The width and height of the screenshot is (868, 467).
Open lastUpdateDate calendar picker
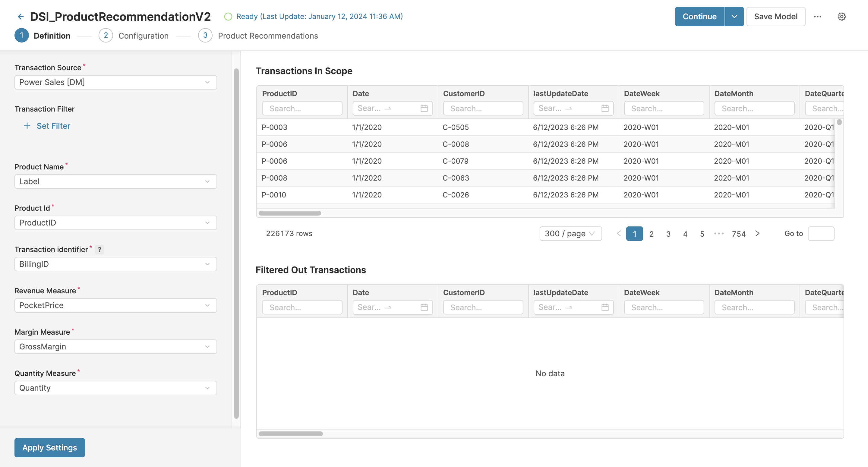coord(605,108)
